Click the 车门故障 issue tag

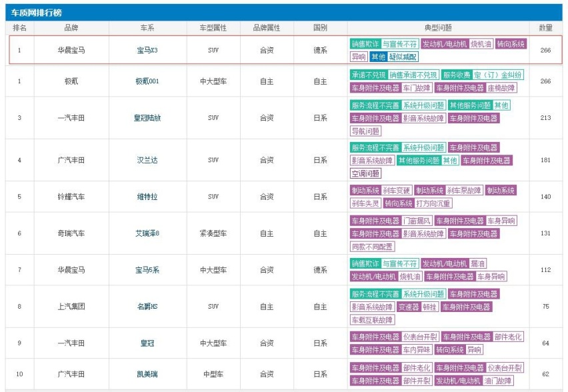[417, 88]
